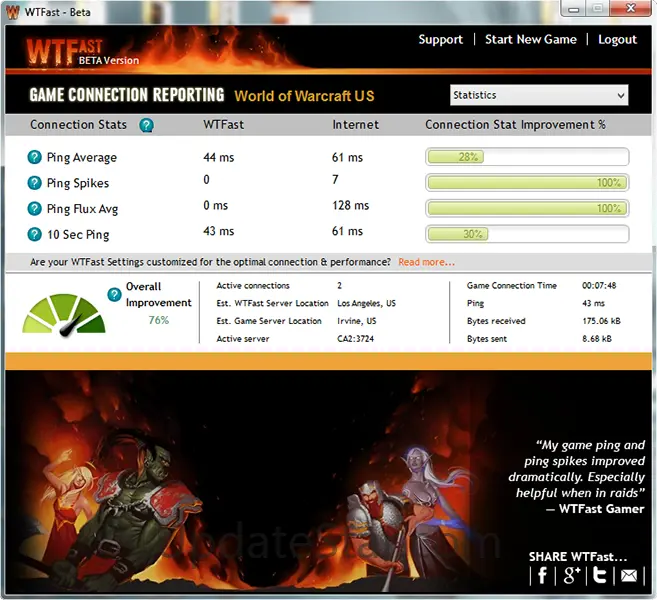
Task: Follow the Read more... link
Action: click(426, 262)
